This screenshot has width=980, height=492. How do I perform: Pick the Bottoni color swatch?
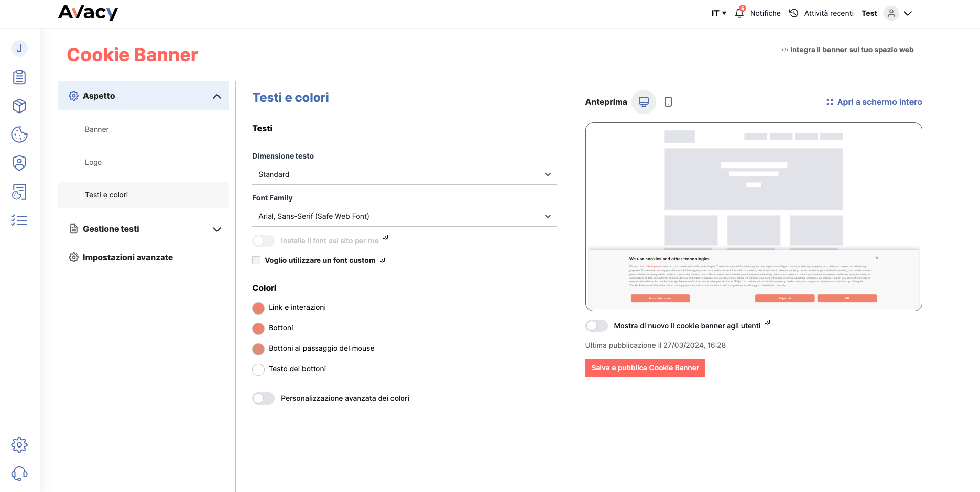tap(258, 328)
